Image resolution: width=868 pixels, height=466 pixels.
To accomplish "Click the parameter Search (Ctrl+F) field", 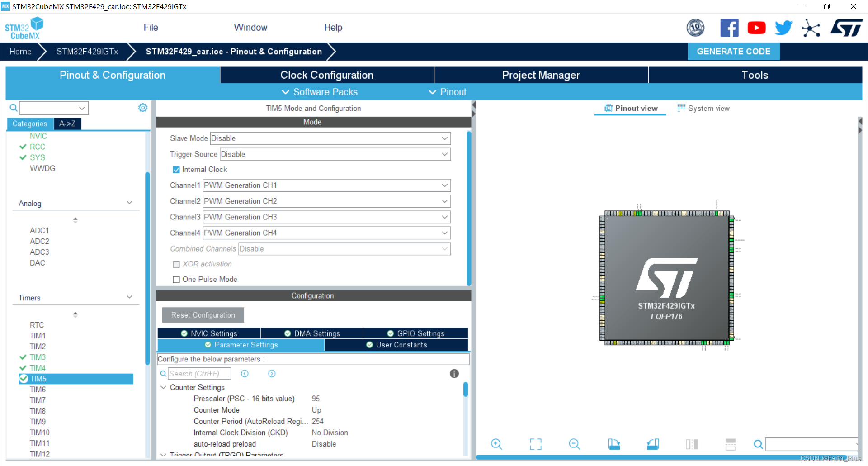I will click(x=199, y=374).
